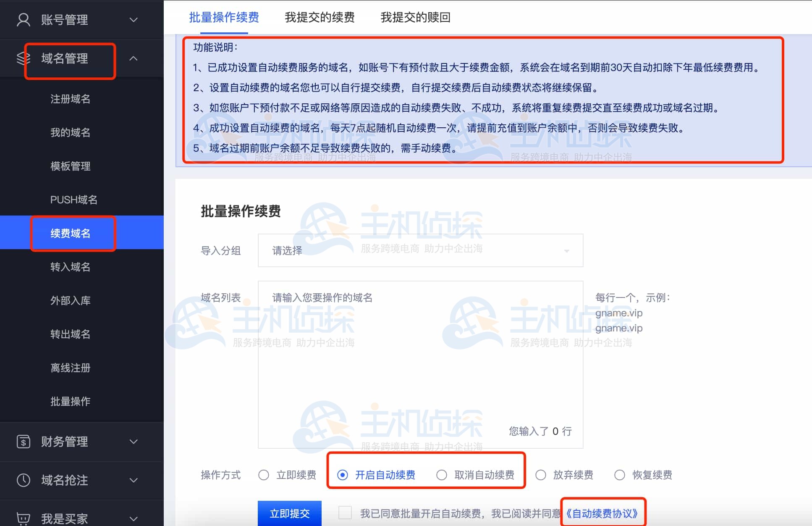This screenshot has width=812, height=526.
Task: Click the domain management layers icon
Action: [23, 58]
